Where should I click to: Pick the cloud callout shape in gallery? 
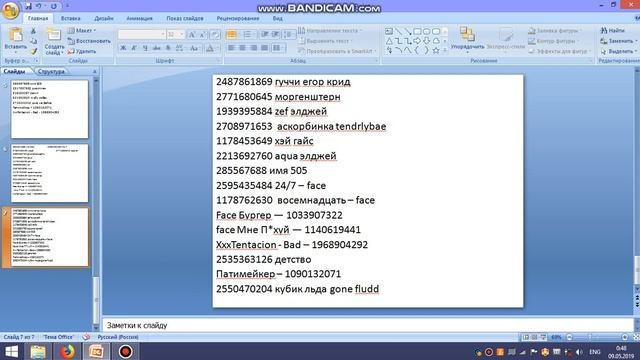(x=436, y=41)
